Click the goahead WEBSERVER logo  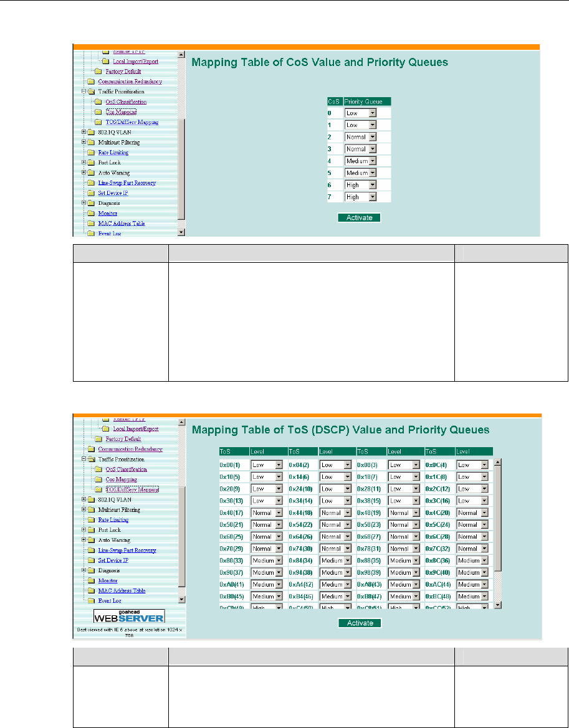click(x=129, y=616)
